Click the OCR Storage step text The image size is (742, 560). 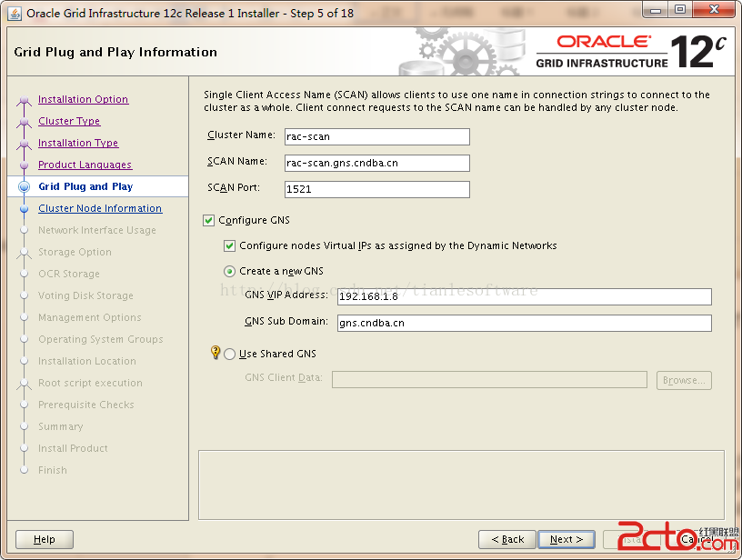pyautogui.click(x=69, y=274)
